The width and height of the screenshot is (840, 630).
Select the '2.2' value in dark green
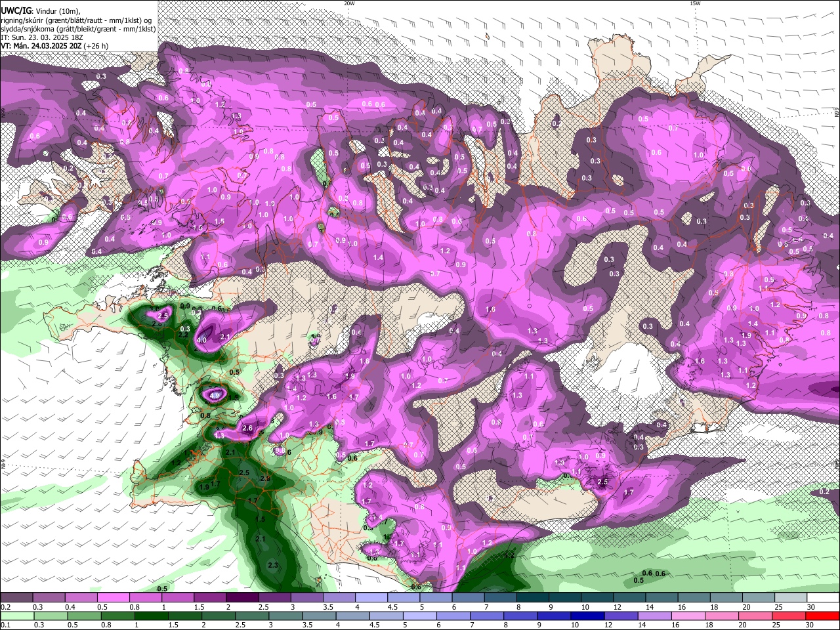click(x=182, y=335)
